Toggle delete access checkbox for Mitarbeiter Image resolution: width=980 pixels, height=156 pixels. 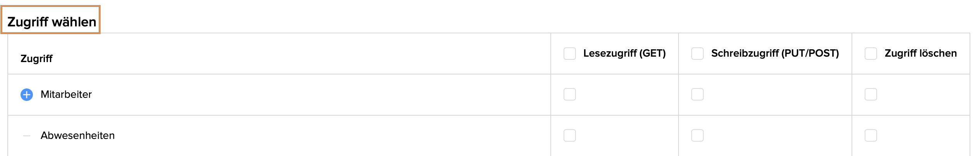coord(870,94)
